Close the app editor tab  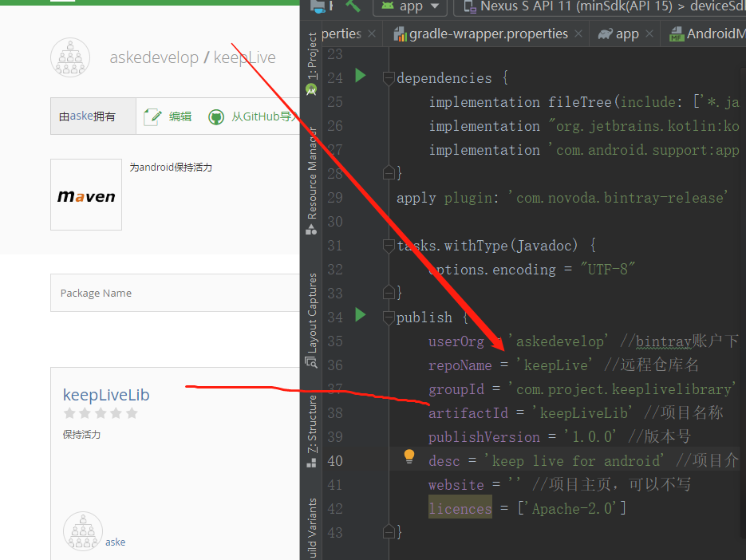click(x=649, y=34)
